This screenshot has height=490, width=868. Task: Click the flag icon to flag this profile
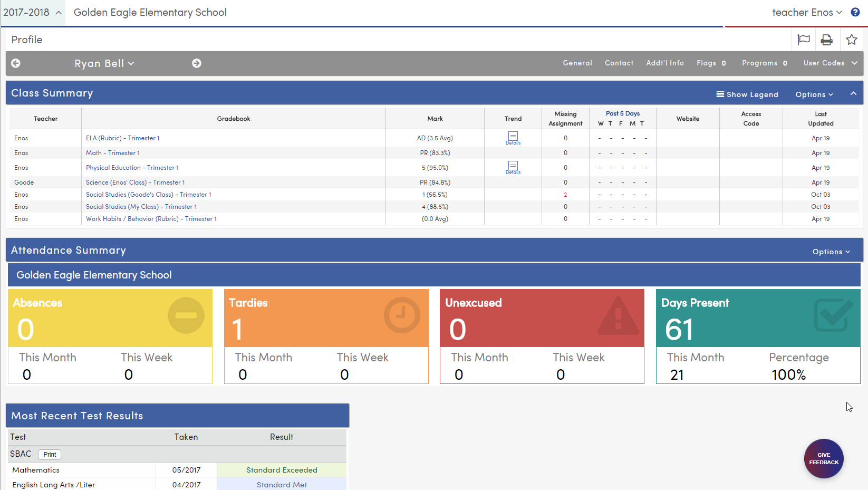(x=803, y=40)
